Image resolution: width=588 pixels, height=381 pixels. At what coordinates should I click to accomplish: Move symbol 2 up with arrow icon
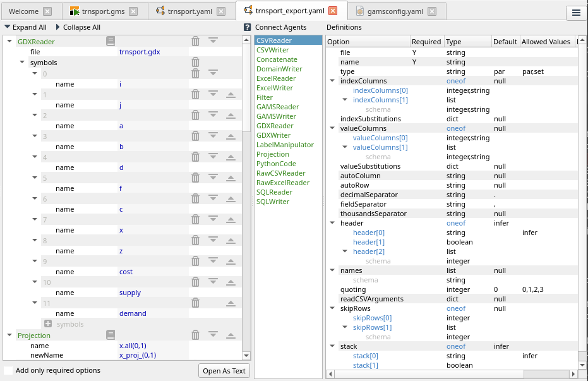coord(231,116)
